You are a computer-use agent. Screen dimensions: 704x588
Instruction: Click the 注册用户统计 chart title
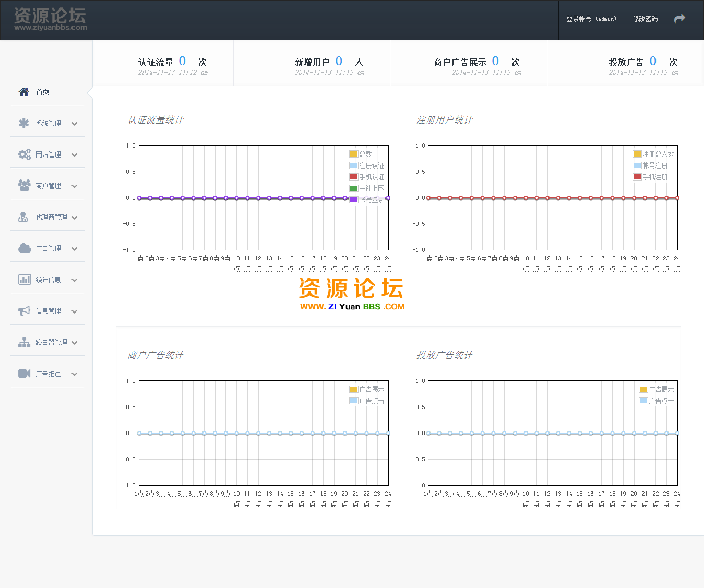[445, 120]
